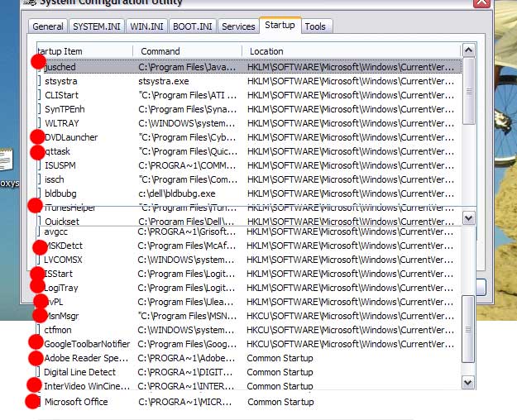Image resolution: width=517 pixels, height=420 pixels.
Task: Click the C:\Program Files\Java... command cell
Action: tap(187, 67)
